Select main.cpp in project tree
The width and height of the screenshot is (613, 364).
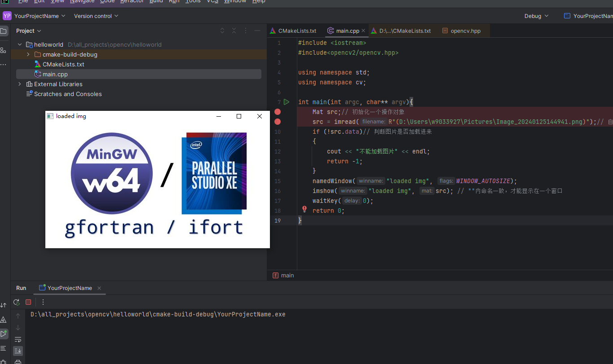coord(139,74)
